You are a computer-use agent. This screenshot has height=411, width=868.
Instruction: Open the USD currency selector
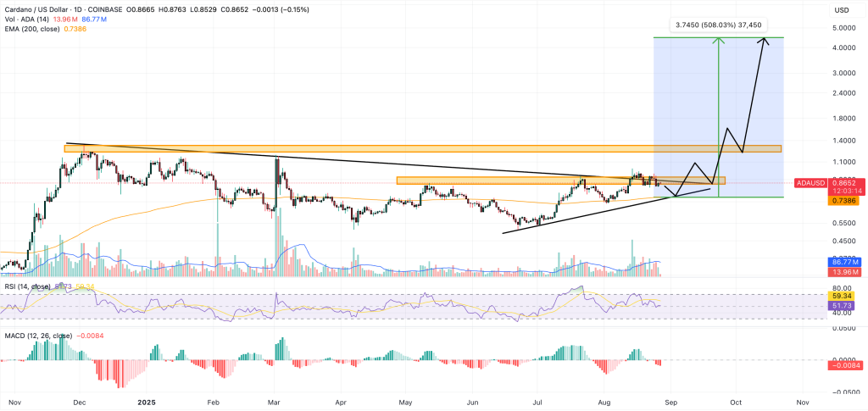(x=842, y=9)
